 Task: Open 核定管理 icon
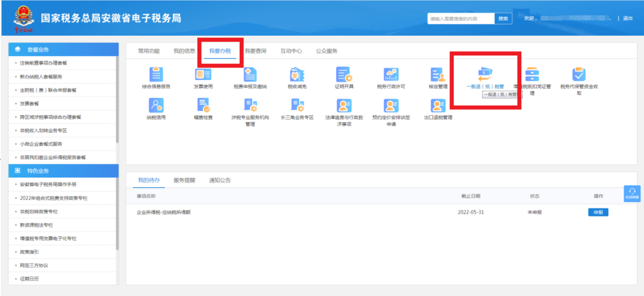(x=438, y=75)
